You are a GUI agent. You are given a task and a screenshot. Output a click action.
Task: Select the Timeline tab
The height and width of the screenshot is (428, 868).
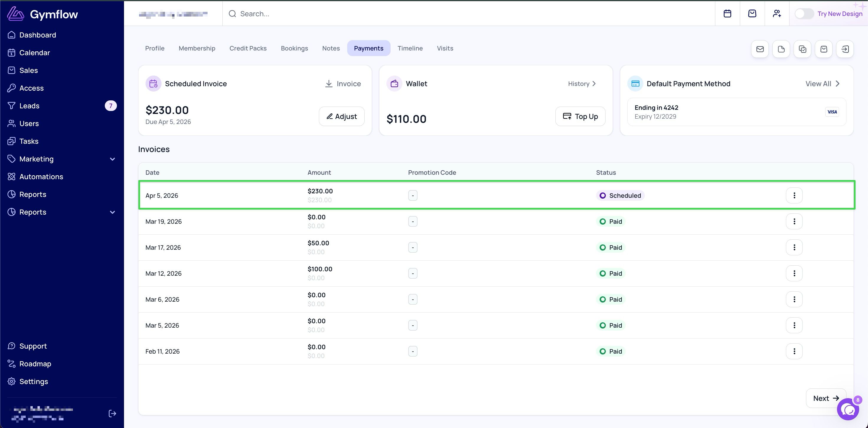coord(410,48)
